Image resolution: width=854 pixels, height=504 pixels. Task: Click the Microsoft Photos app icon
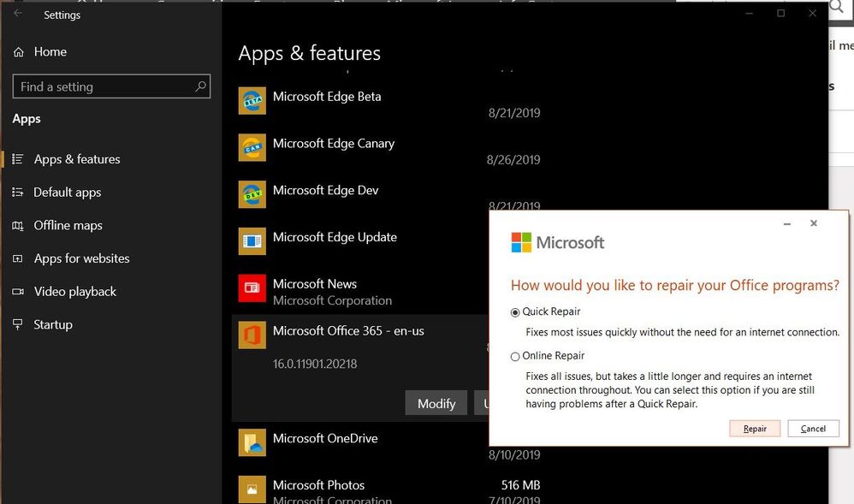(252, 489)
